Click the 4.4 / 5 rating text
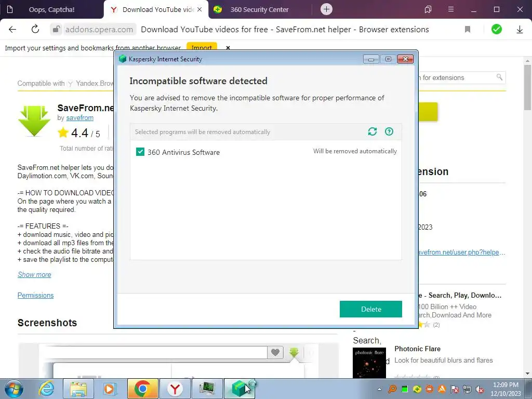 click(86, 133)
